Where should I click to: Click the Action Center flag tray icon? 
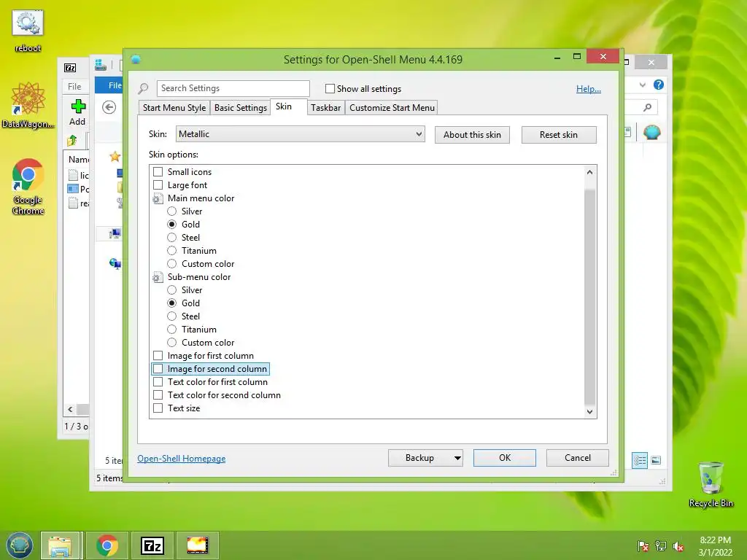[x=643, y=546]
